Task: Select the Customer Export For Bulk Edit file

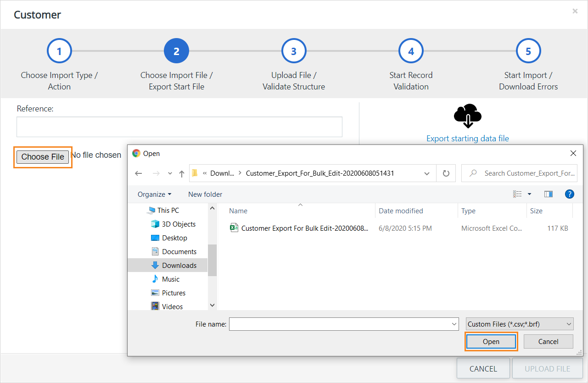Action: coord(304,228)
